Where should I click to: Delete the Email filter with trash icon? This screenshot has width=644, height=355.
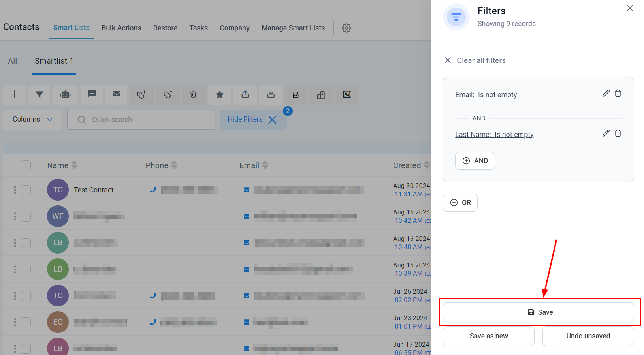pos(618,93)
